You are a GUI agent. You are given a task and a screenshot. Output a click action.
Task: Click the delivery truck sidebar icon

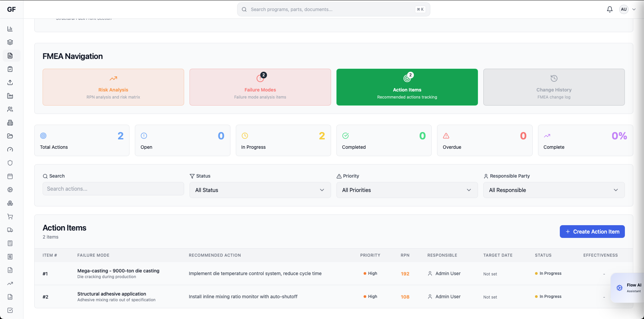[10, 230]
